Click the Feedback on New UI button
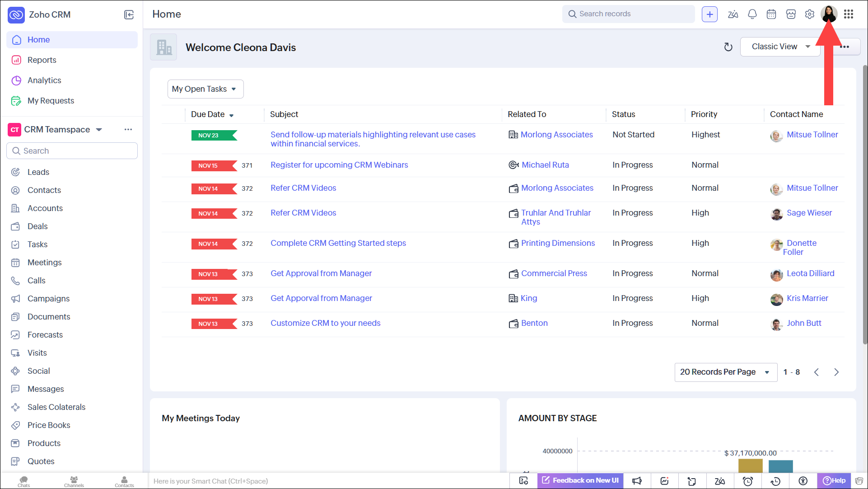 coord(580,480)
